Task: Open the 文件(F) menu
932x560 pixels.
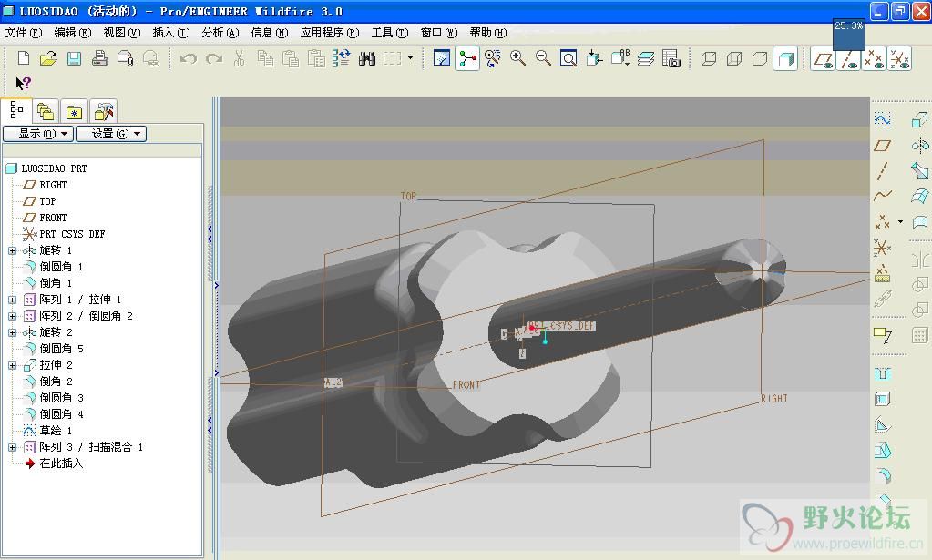Action: coord(23,33)
